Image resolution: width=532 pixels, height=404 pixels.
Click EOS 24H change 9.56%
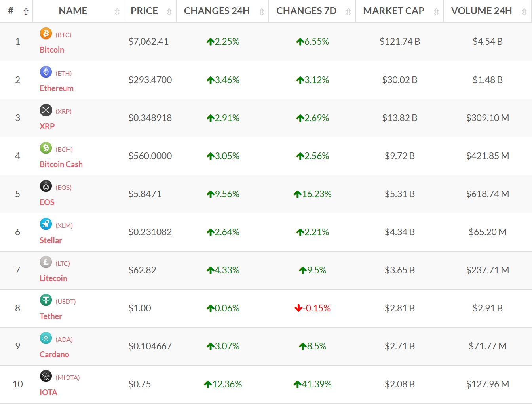point(223,194)
